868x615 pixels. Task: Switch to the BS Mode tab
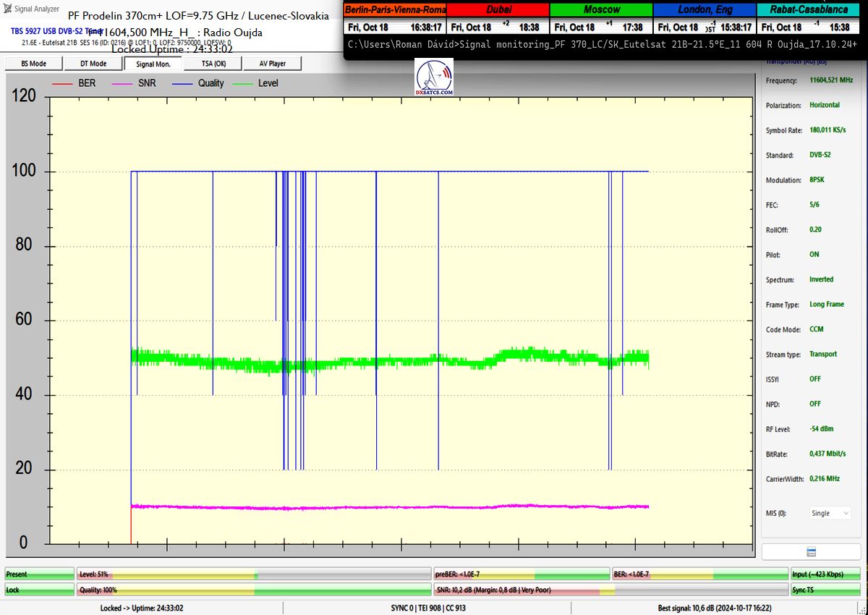pos(33,64)
